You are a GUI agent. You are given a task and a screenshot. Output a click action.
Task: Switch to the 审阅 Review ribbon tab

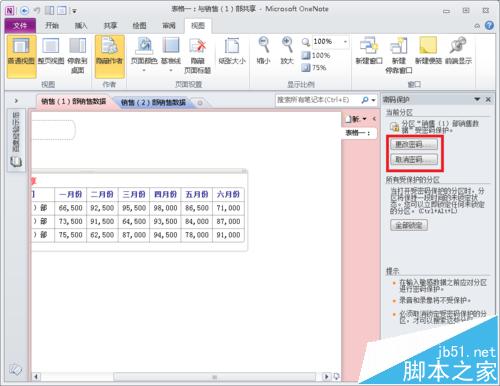point(169,25)
